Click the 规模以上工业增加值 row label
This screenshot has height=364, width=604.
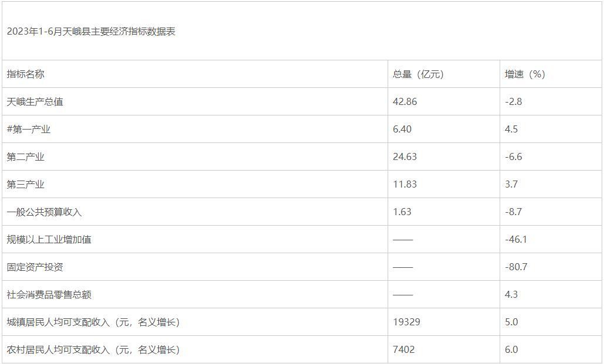(49, 240)
